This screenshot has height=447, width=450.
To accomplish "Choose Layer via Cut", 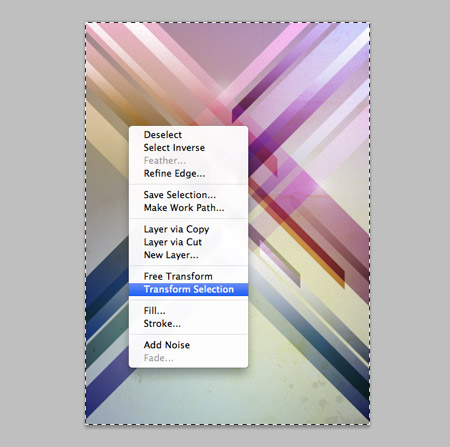I will pyautogui.click(x=188, y=242).
